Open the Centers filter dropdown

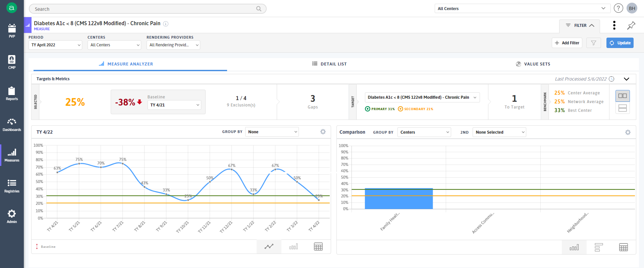click(114, 45)
